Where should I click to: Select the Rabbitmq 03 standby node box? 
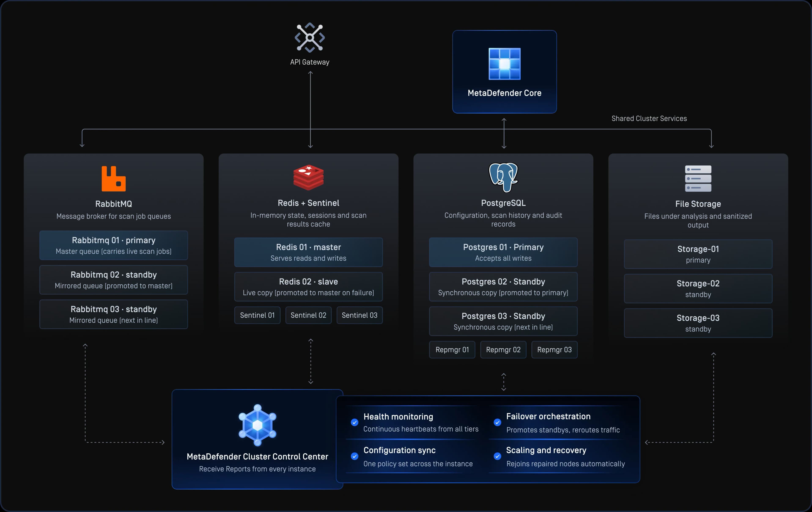(114, 314)
